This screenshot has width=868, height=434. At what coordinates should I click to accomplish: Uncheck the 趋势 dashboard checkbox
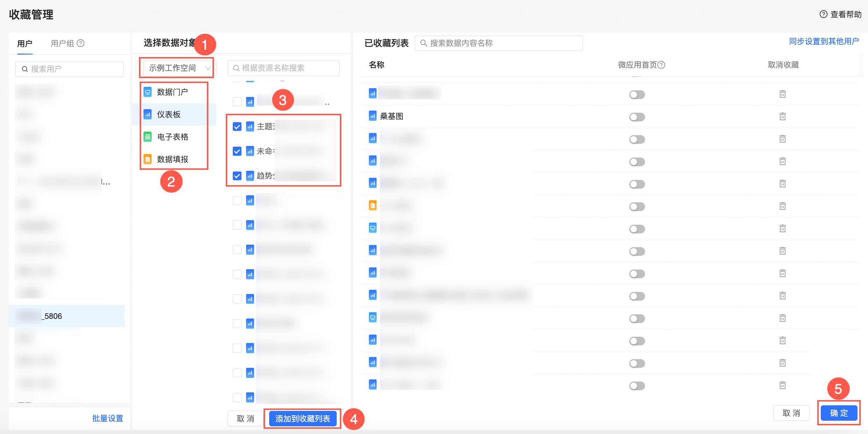[237, 176]
